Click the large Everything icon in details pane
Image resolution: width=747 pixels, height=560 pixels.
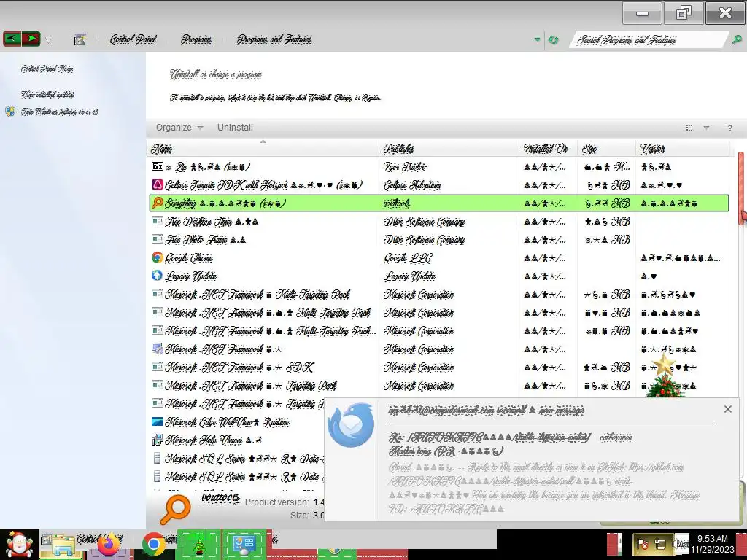(175, 508)
